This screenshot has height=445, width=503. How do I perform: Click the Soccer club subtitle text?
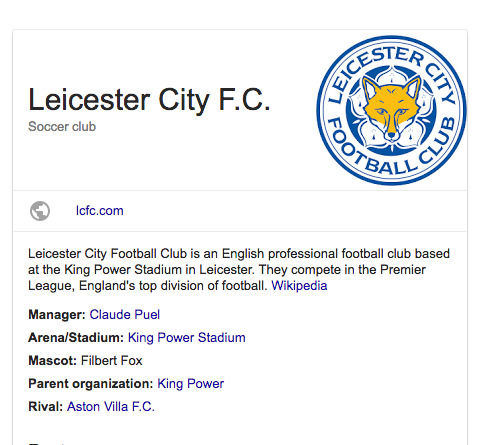(62, 127)
